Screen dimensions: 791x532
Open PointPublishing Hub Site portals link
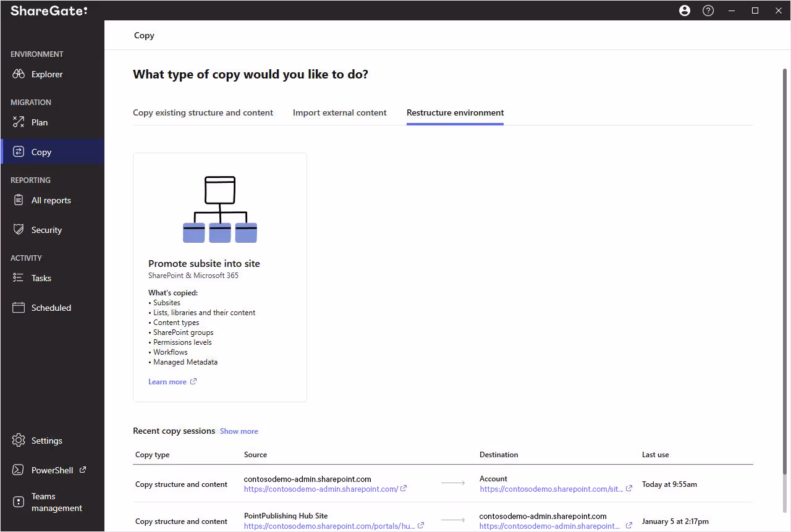(329, 526)
